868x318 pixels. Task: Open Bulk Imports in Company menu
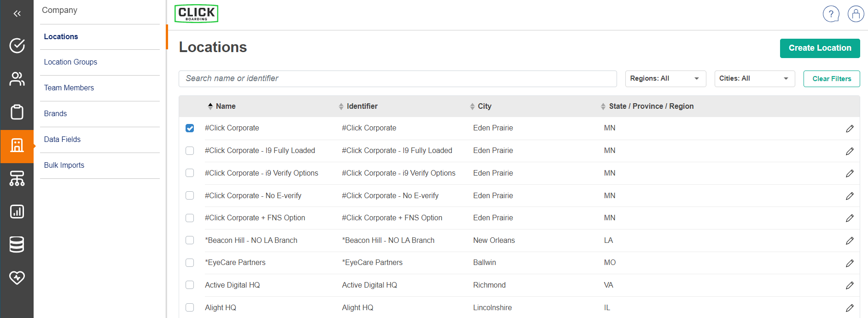64,165
